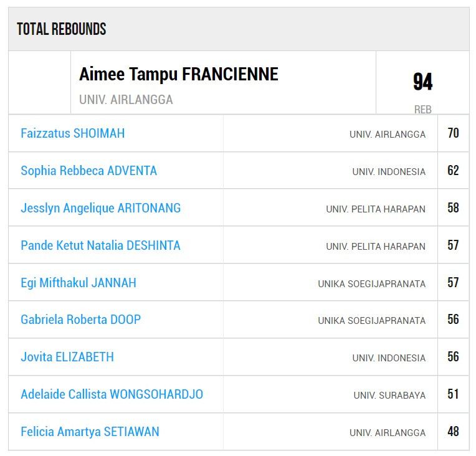Open Sophia Rebbeca ADVENTA player link

(x=88, y=171)
